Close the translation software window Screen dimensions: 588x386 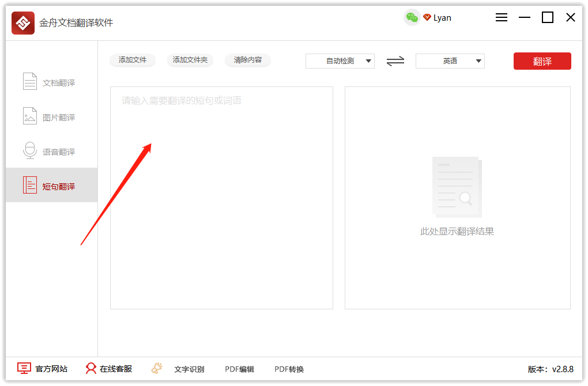[x=571, y=17]
